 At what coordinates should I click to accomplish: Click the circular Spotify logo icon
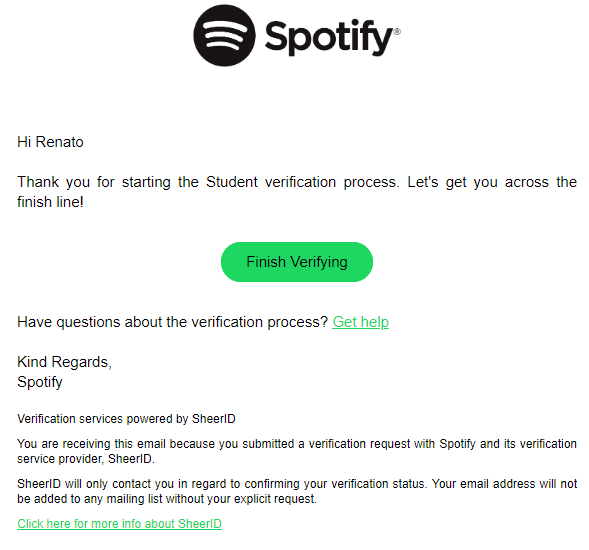point(224,36)
